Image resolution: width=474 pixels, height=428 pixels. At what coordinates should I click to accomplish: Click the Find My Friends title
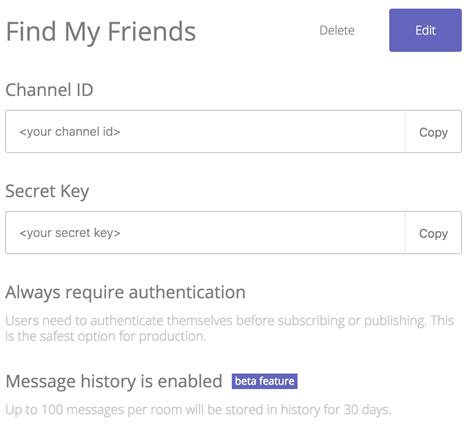pyautogui.click(x=101, y=32)
